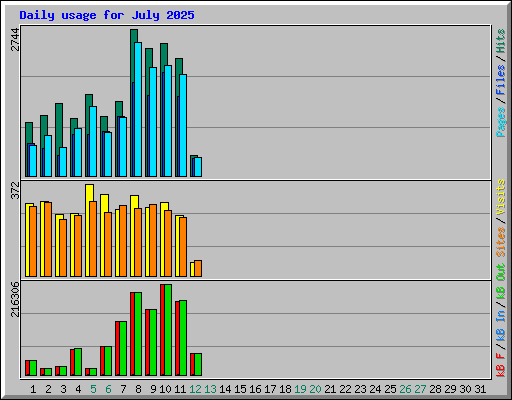This screenshot has height=400, width=512.
Task: Click the red 'kB F' legend label
Action: click(501, 364)
